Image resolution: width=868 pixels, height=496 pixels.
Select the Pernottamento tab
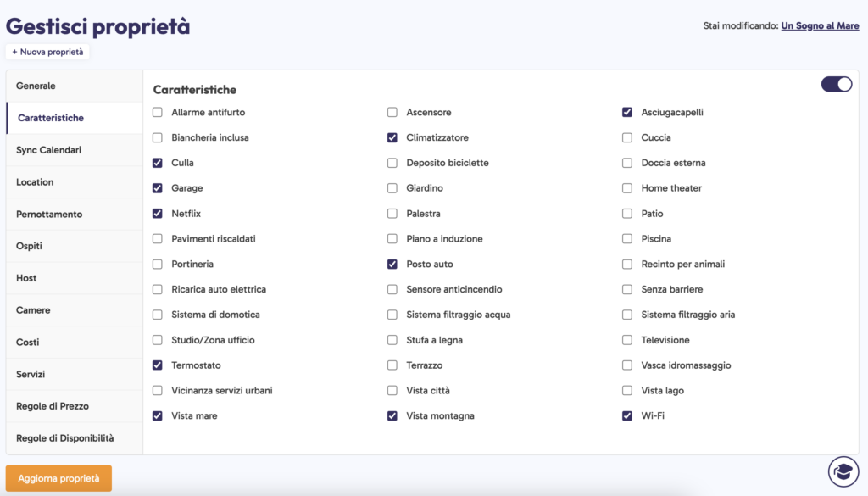point(75,215)
